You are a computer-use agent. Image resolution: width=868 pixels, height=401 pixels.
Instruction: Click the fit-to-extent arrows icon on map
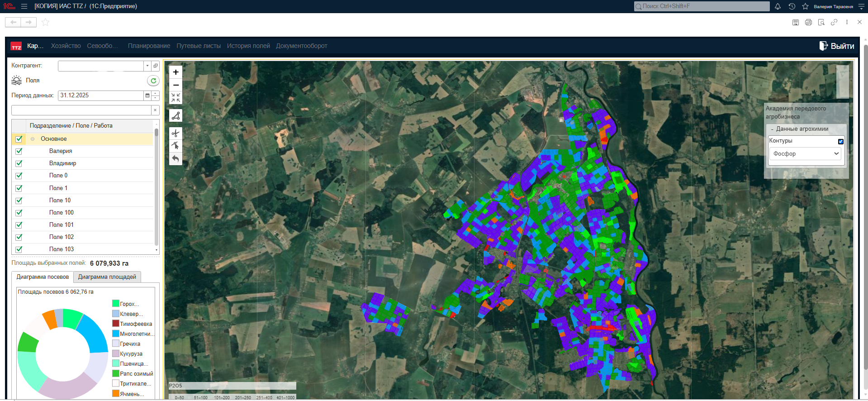coord(175,98)
